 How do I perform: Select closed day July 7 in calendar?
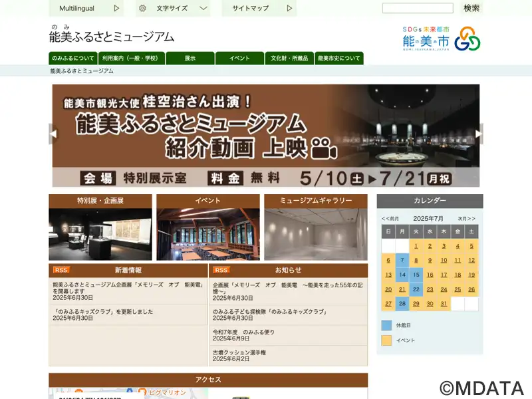(402, 261)
